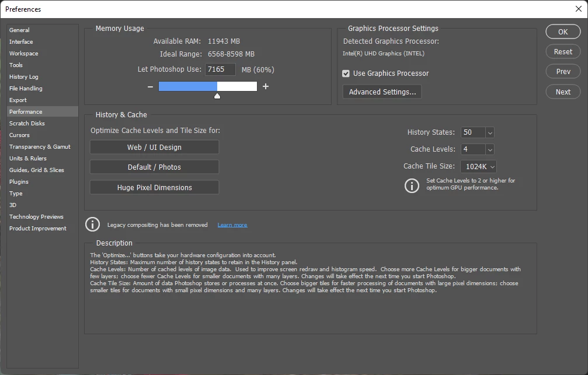This screenshot has width=588, height=375.
Task: Click the Cache Levels value field
Action: [x=473, y=149]
